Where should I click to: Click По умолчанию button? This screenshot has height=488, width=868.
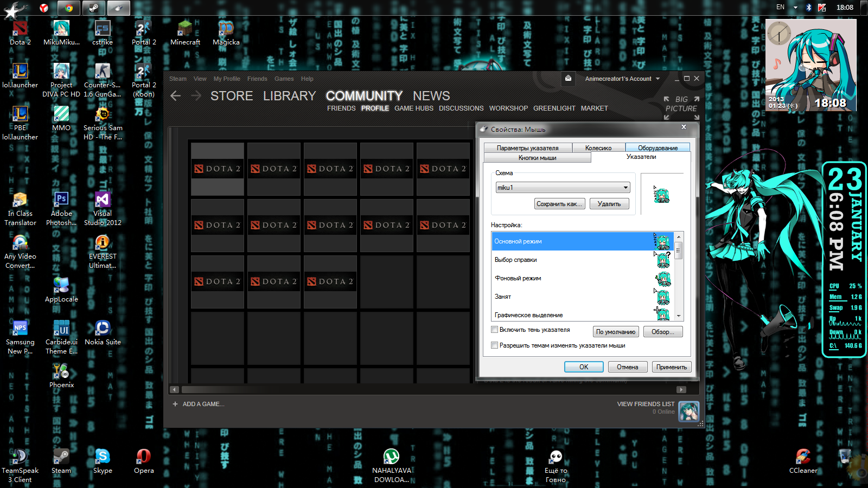616,332
